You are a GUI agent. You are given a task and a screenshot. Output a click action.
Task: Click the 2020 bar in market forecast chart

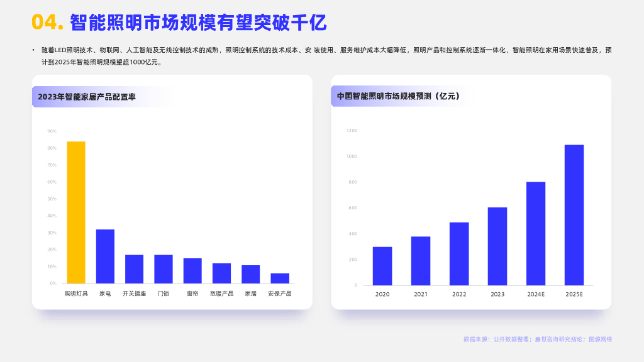(381, 267)
